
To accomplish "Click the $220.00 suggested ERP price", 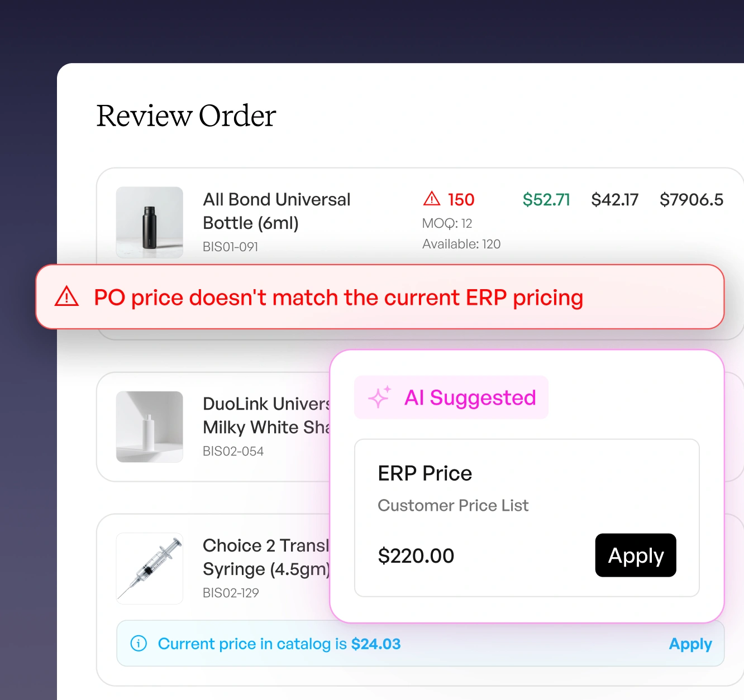I will [416, 556].
